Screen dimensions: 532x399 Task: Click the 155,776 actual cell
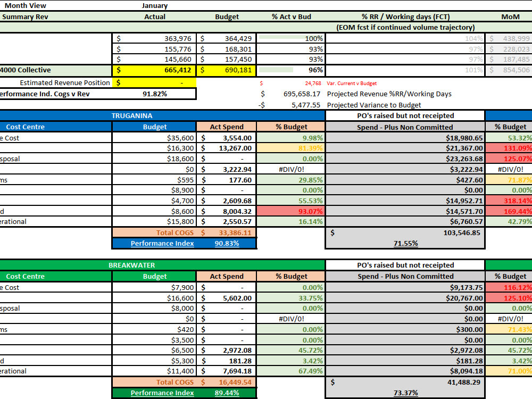(x=154, y=49)
